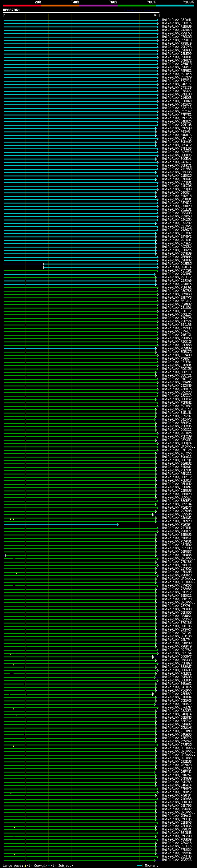This screenshot has width=197, height=868.
Task: Select the UniRef100_Q84WI5 label
Action: [176, 64]
